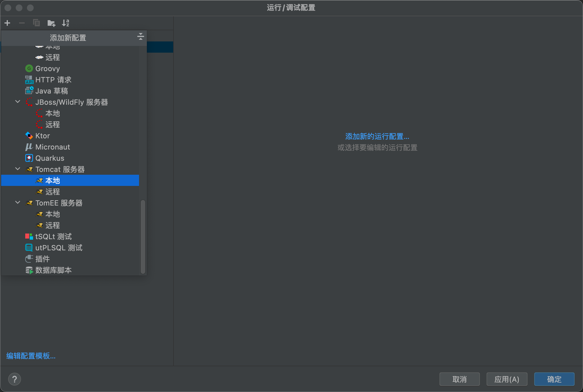
Task: Click the 确定 button
Action: click(554, 379)
